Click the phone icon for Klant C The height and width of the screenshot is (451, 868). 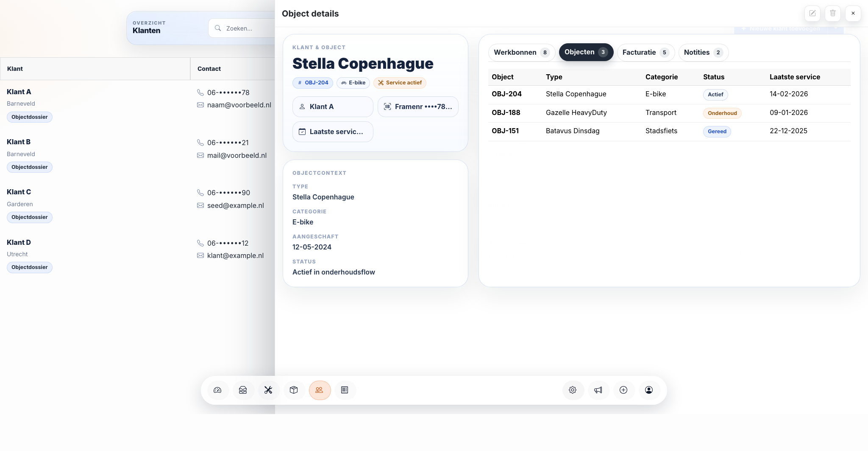200,193
